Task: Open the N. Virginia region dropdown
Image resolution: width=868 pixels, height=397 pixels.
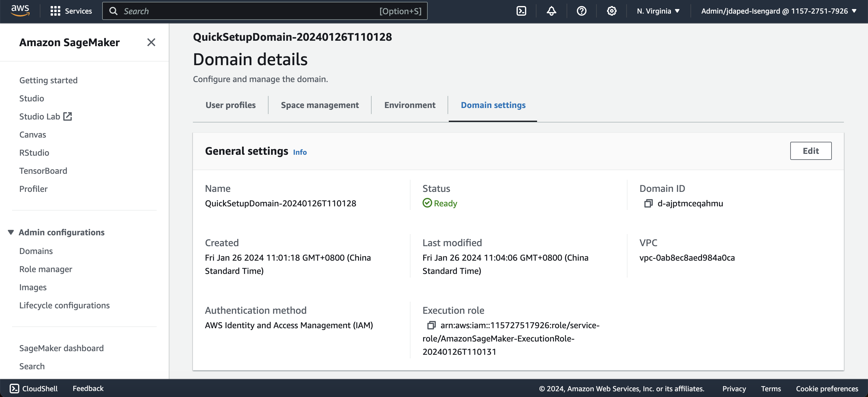Action: (x=658, y=11)
